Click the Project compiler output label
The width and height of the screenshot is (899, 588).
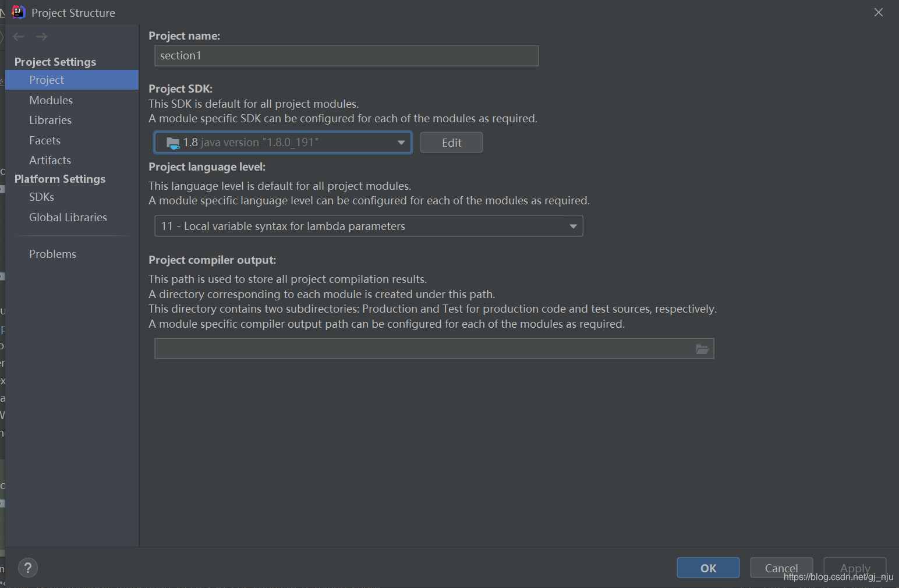pos(212,260)
